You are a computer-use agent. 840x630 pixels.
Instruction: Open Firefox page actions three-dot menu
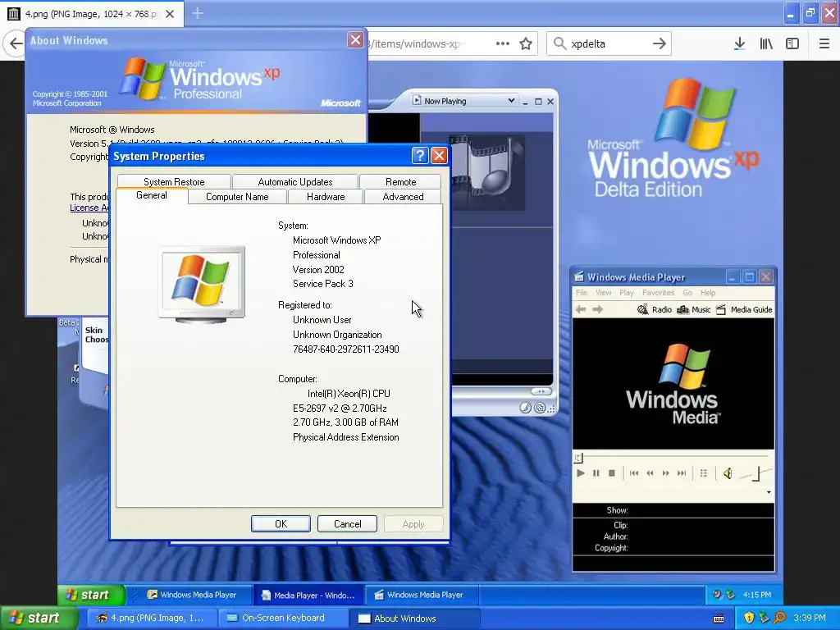(x=503, y=43)
